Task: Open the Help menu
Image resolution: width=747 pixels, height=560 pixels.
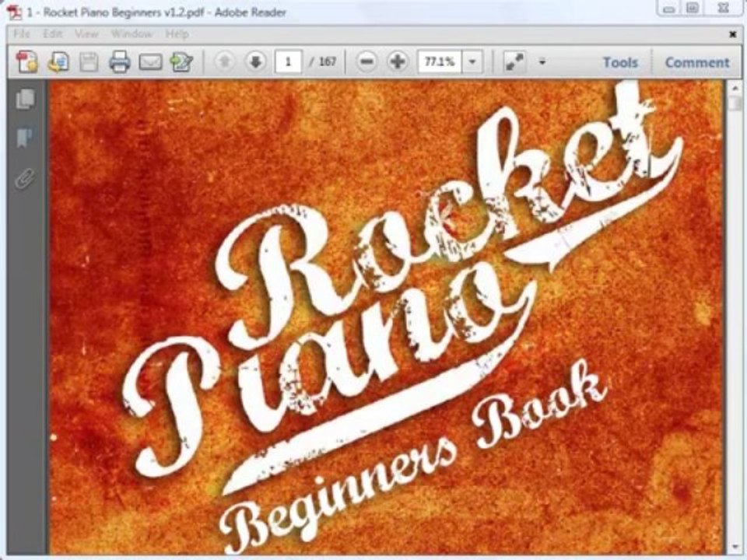Action: pyautogui.click(x=177, y=33)
